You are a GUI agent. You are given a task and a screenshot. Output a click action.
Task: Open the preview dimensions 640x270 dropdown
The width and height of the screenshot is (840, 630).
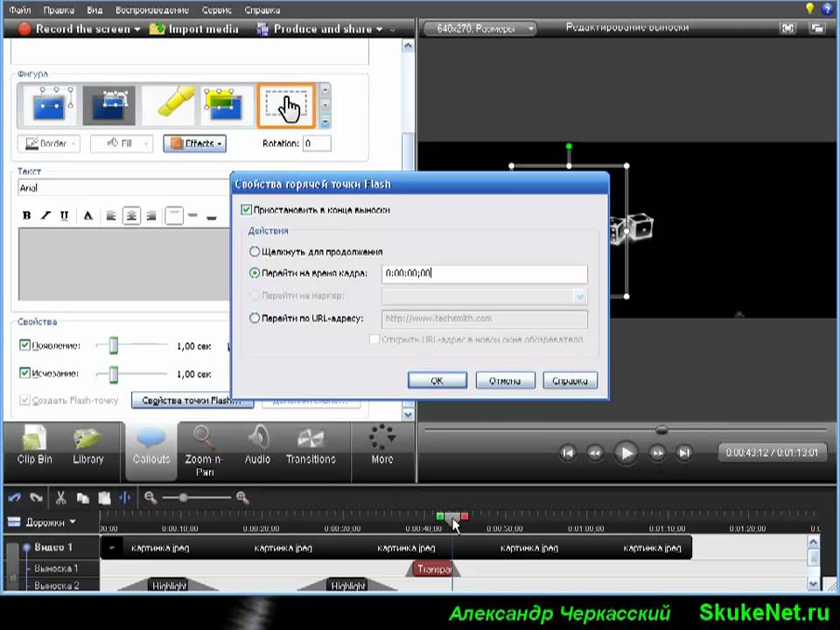coord(479,29)
